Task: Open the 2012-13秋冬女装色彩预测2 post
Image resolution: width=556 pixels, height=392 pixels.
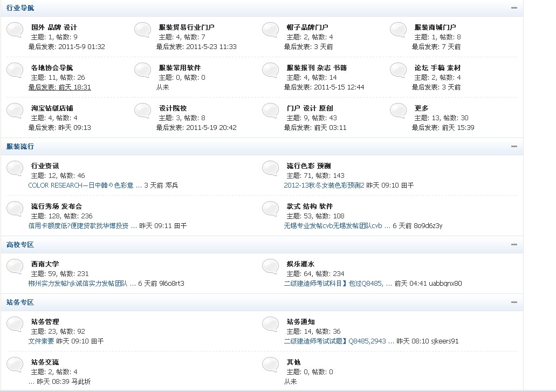Action: pos(324,185)
